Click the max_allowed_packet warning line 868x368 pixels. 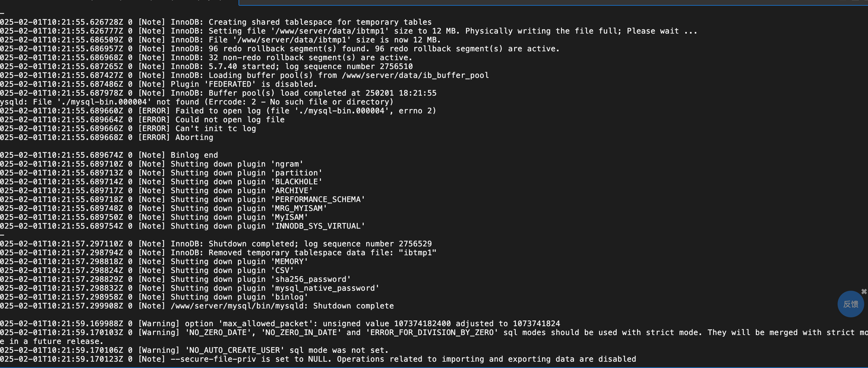280,324
